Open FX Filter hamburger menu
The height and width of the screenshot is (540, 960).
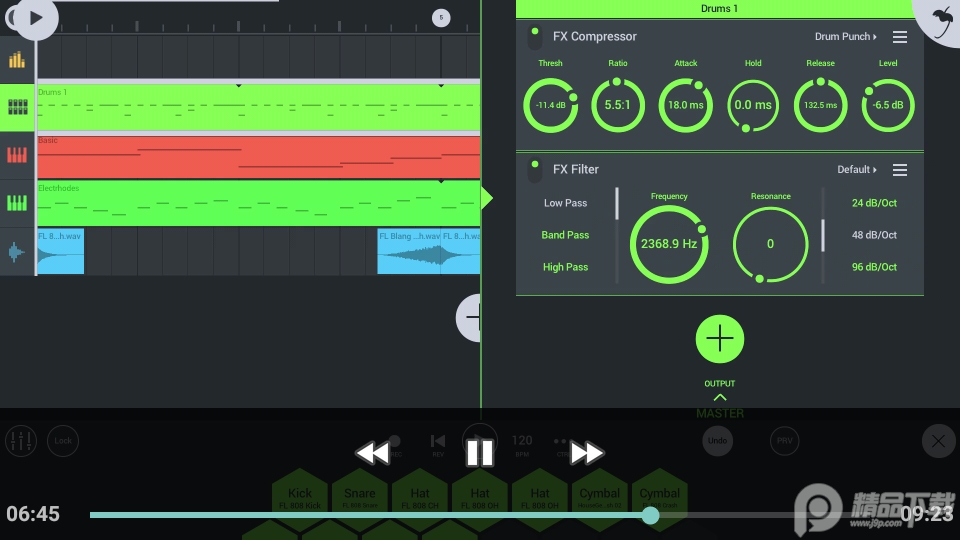(899, 170)
